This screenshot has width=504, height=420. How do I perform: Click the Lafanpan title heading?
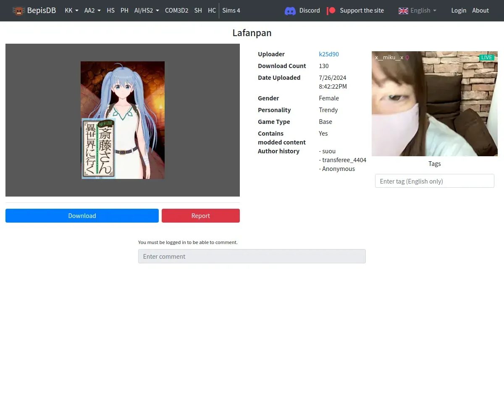252,33
